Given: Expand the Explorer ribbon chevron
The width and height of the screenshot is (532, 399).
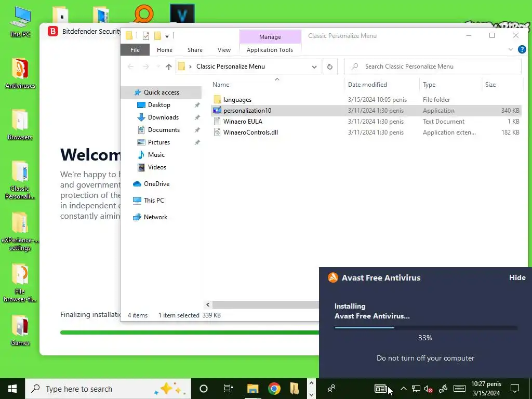Looking at the screenshot, I should click(x=511, y=49).
